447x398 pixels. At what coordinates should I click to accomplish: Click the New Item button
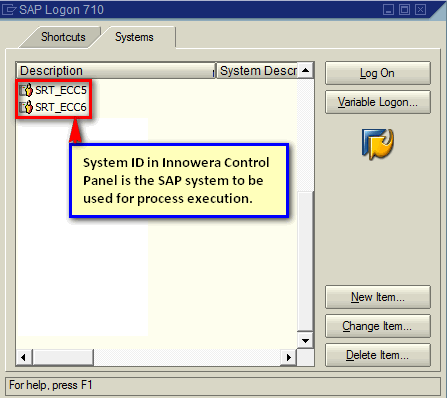(x=378, y=297)
